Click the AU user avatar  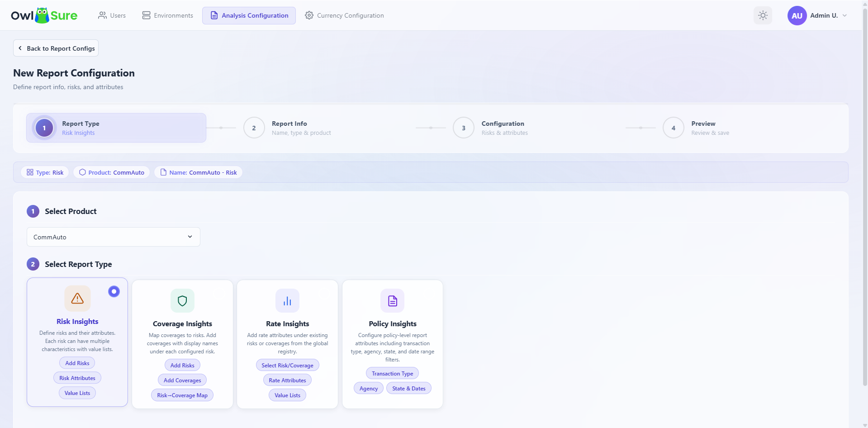[x=797, y=15]
